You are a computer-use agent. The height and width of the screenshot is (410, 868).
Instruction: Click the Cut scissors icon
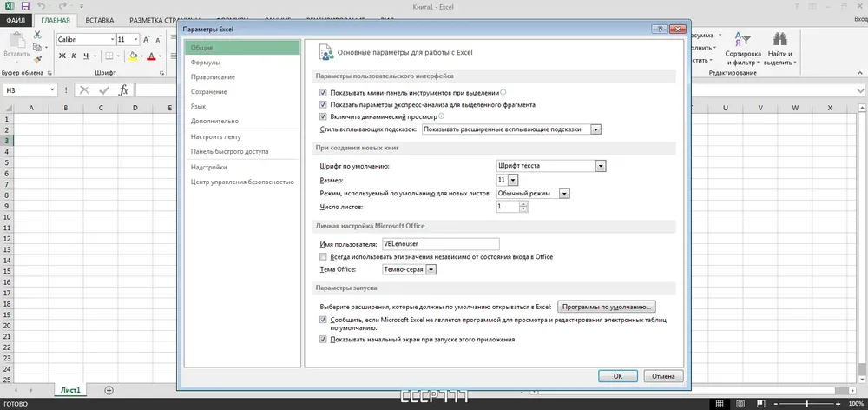[x=37, y=35]
